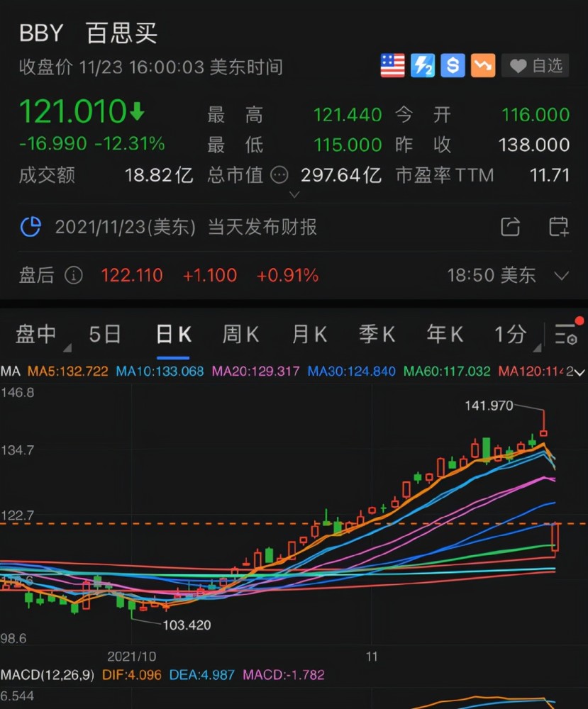Tap the 总市值 297.64亿 value
This screenshot has width=588, height=709.
[341, 175]
